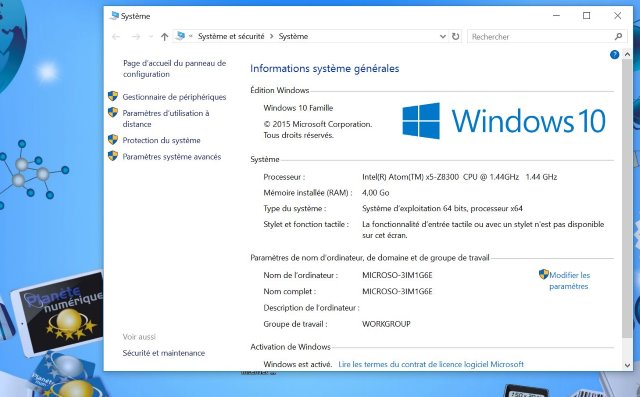Screen dimensions: 640x397
Task: Go forward with the forward arrow
Action: (136, 37)
